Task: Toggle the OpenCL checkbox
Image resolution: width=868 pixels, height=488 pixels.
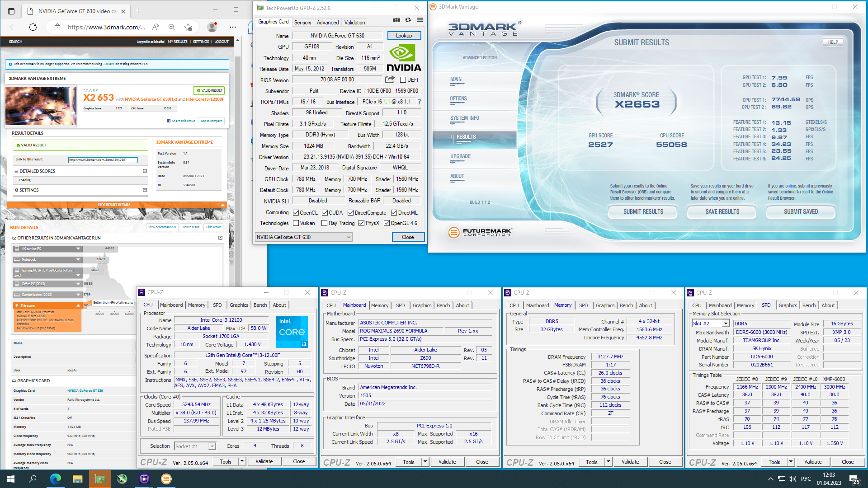Action: tap(296, 213)
